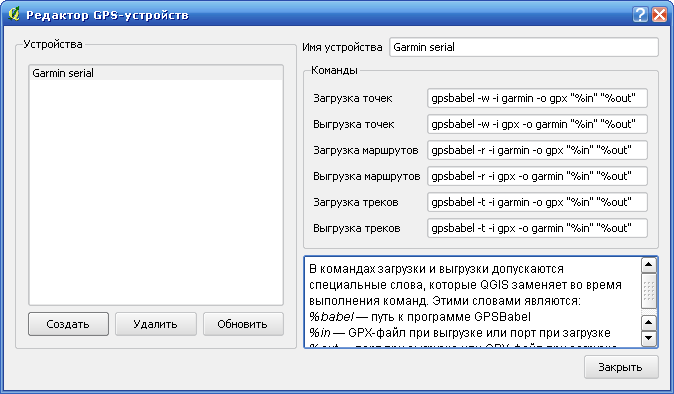Viewport: 674px width, 394px height.
Task: Click the Команды group title
Action: [x=334, y=70]
